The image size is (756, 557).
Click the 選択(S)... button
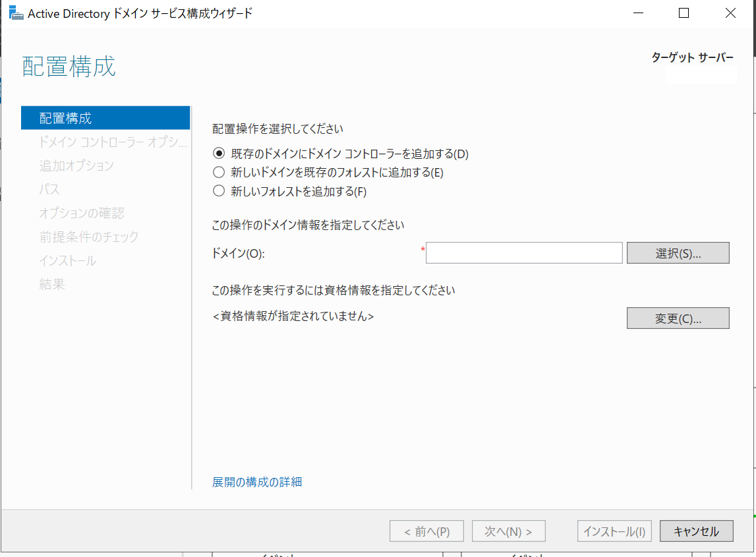coord(678,252)
